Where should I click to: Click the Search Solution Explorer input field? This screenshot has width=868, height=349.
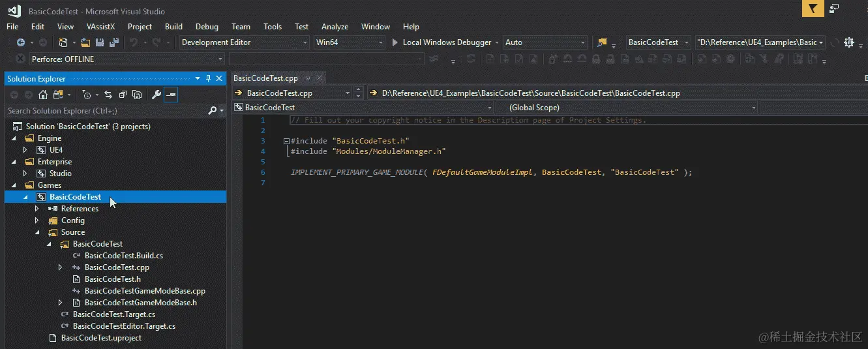106,111
